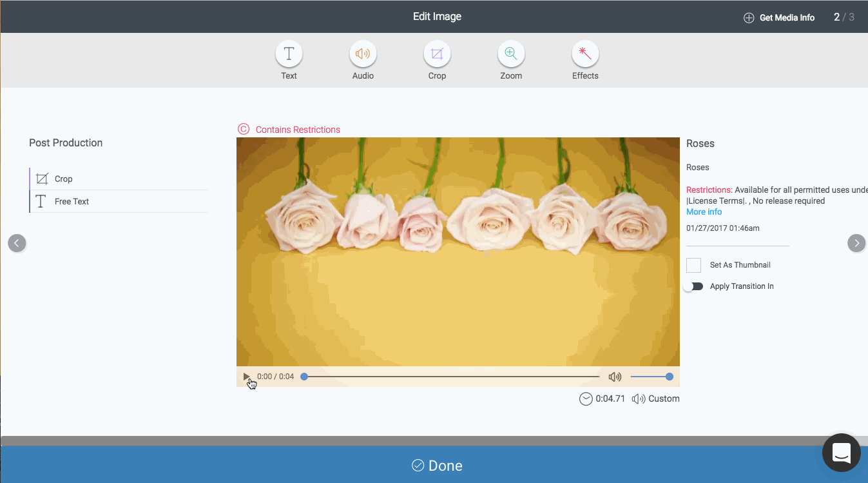Click the 01/27/2017 01:46am timestamp
The width and height of the screenshot is (868, 483).
point(723,228)
